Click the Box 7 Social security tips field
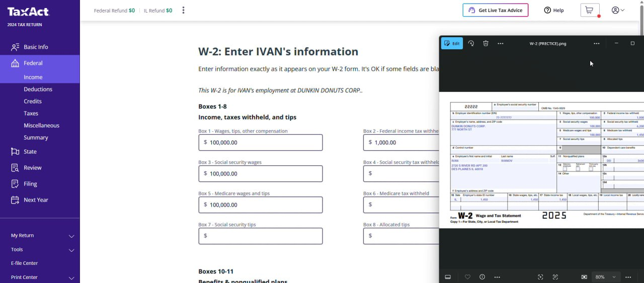The height and width of the screenshot is (283, 644). [261, 236]
